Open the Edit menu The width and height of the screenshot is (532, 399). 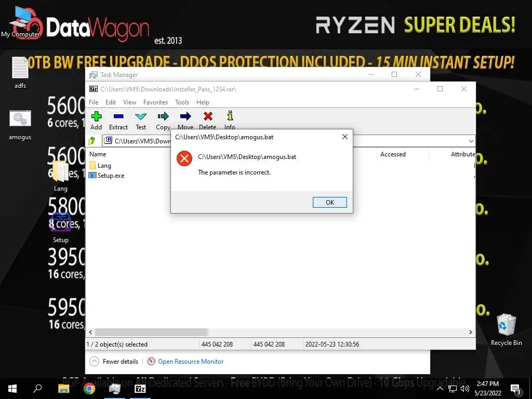click(x=111, y=102)
